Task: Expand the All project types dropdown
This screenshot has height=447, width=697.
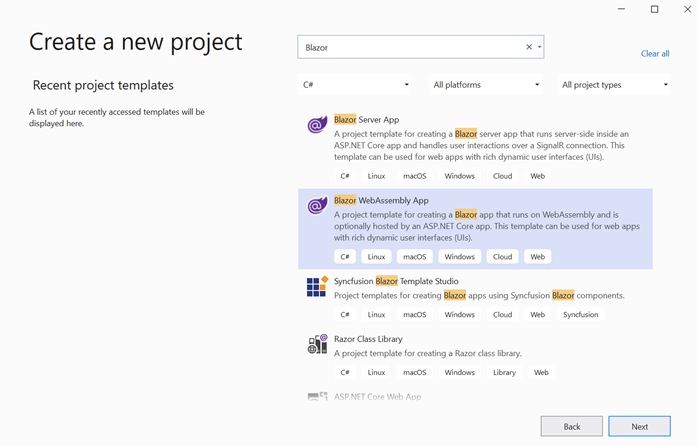Action: click(x=614, y=85)
